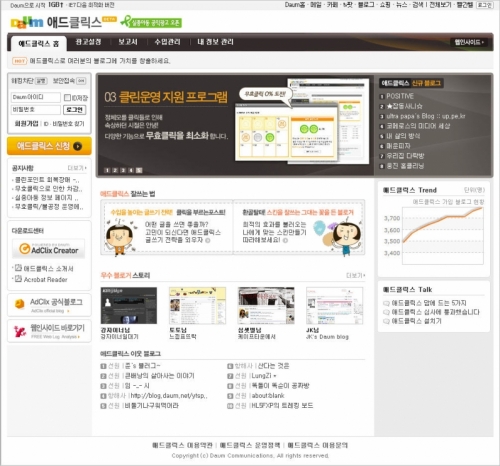Open the AdClix 공식블로그 link

[49, 305]
